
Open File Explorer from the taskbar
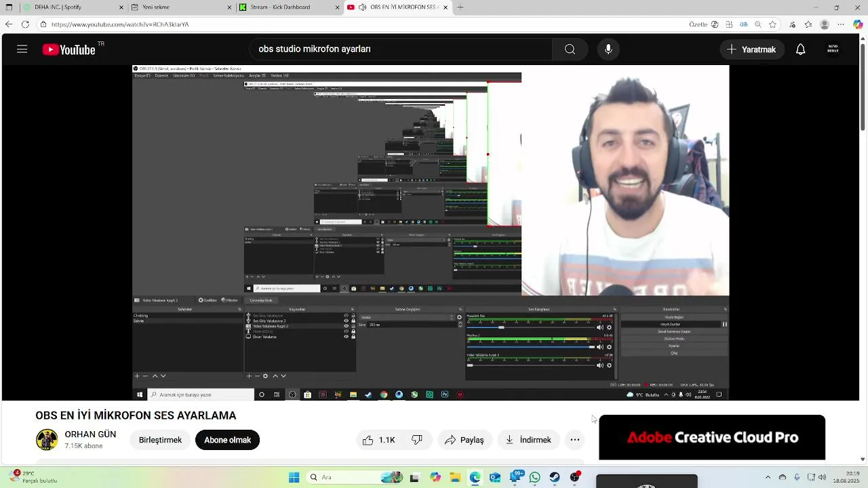pos(455,478)
